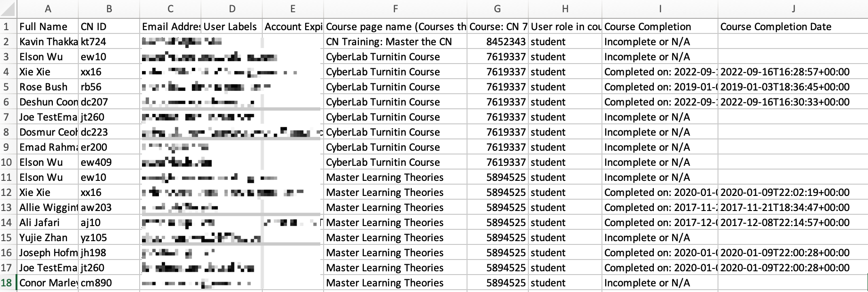Select column F header
Image resolution: width=868 pixels, height=292 pixels.
395,9
